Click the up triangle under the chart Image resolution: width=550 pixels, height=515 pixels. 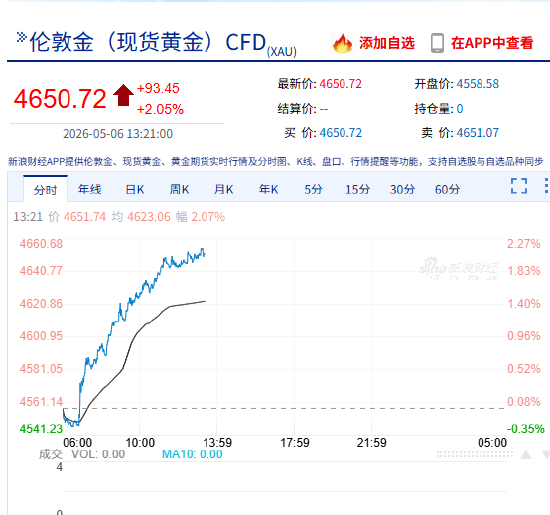pyautogui.click(x=526, y=455)
